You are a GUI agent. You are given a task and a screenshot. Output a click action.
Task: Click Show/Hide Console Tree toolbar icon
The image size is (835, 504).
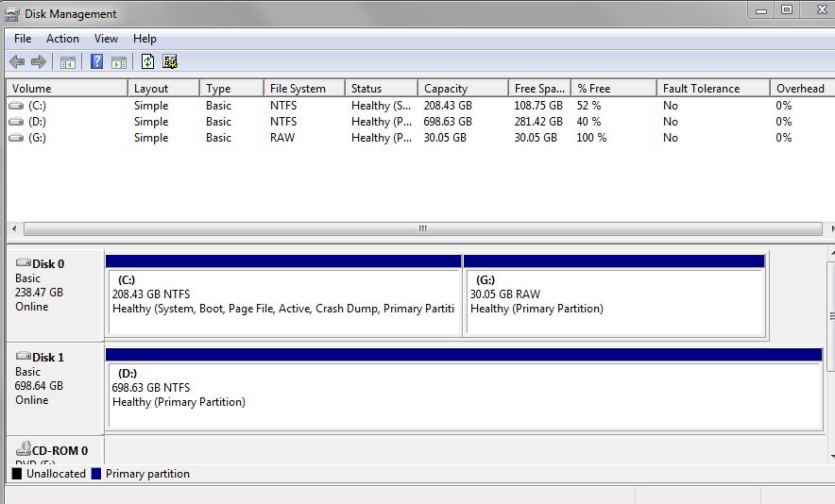pyautogui.click(x=68, y=62)
